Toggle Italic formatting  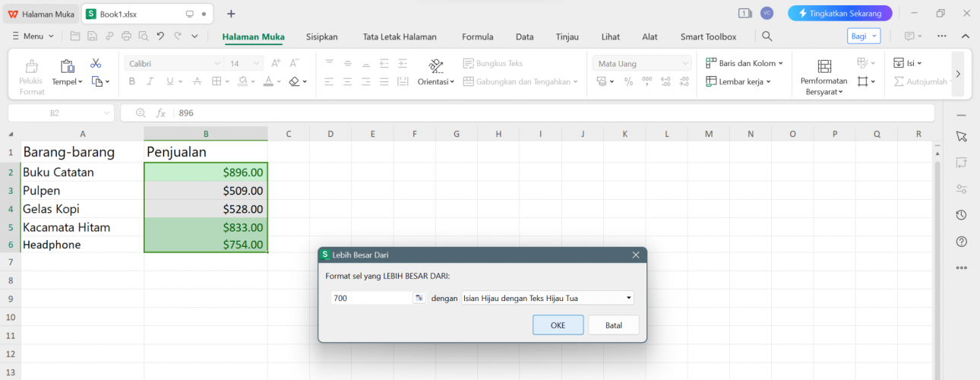point(150,81)
